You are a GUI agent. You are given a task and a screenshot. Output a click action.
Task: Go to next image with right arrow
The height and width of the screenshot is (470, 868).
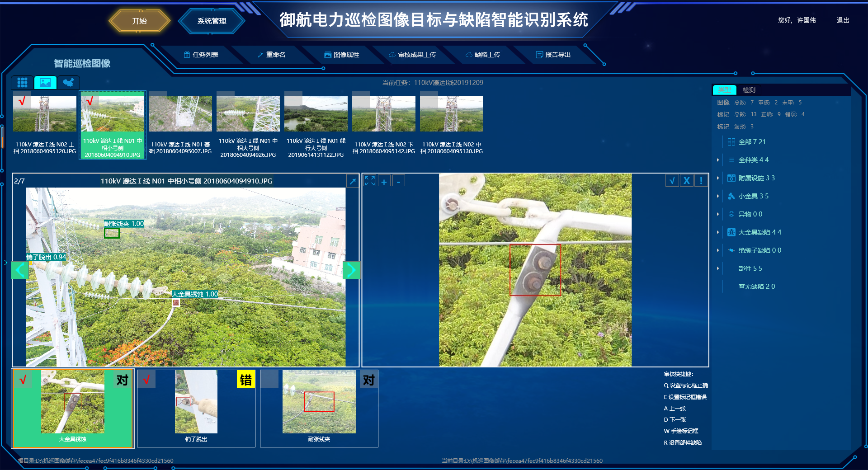(351, 270)
